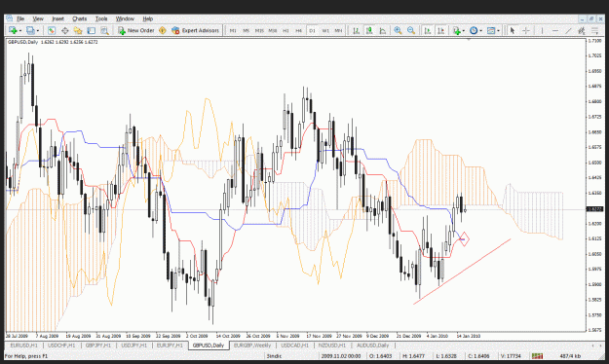Select the Equidistant Channel tool icon

click(582, 30)
